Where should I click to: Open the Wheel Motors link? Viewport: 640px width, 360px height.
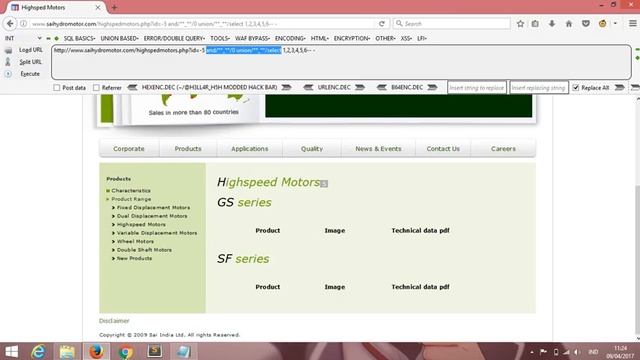coord(135,241)
